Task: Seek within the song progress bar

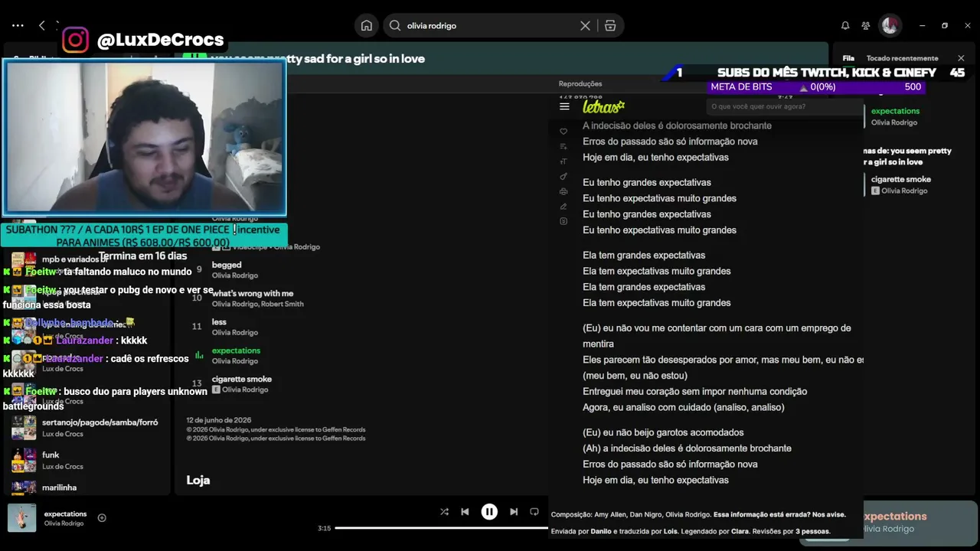Action: pos(441,528)
